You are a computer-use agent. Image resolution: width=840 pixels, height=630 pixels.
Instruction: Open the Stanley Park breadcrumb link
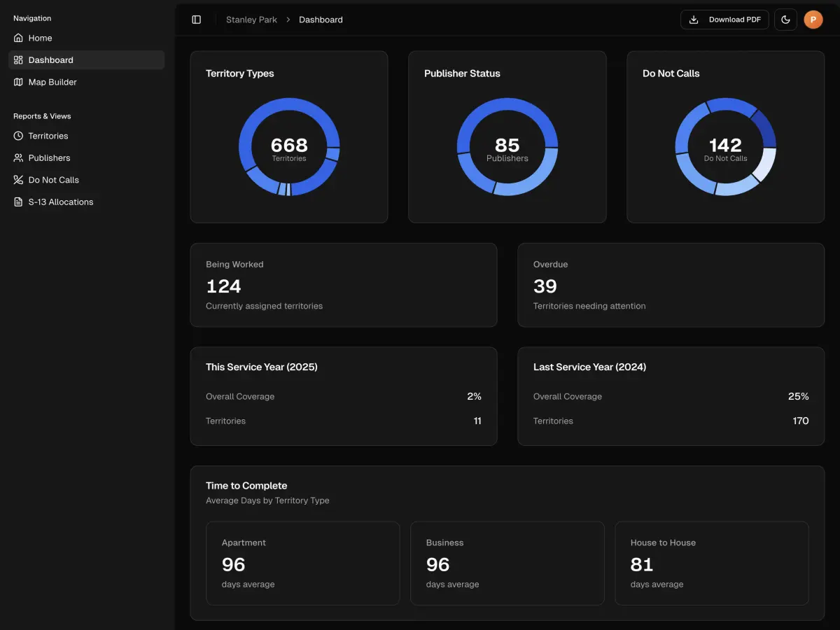click(x=251, y=19)
